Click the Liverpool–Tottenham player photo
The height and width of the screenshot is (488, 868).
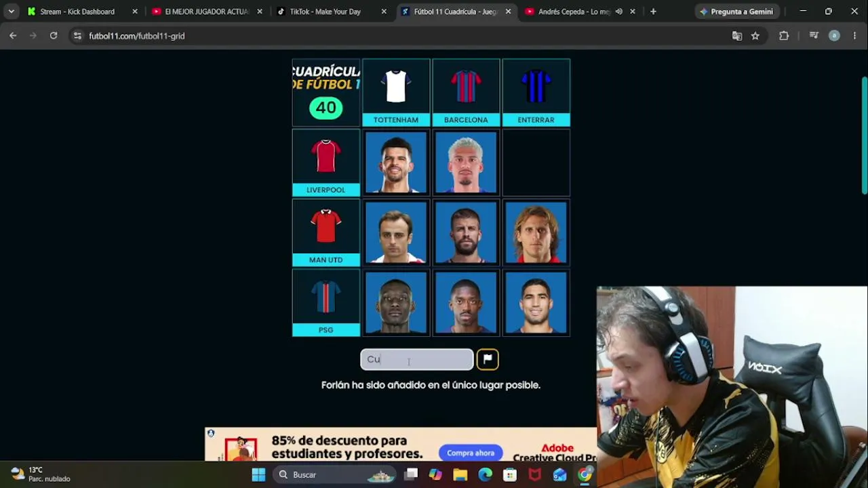click(x=396, y=163)
